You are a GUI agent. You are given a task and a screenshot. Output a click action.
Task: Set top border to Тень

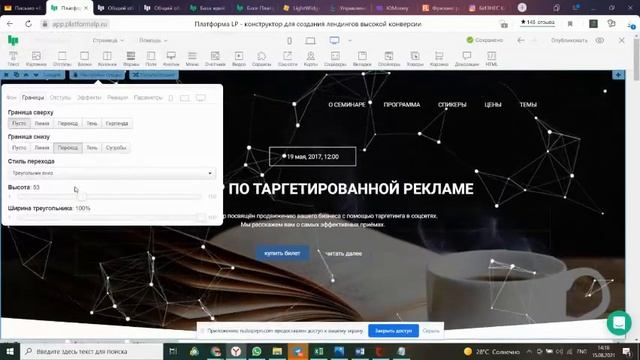click(x=92, y=123)
